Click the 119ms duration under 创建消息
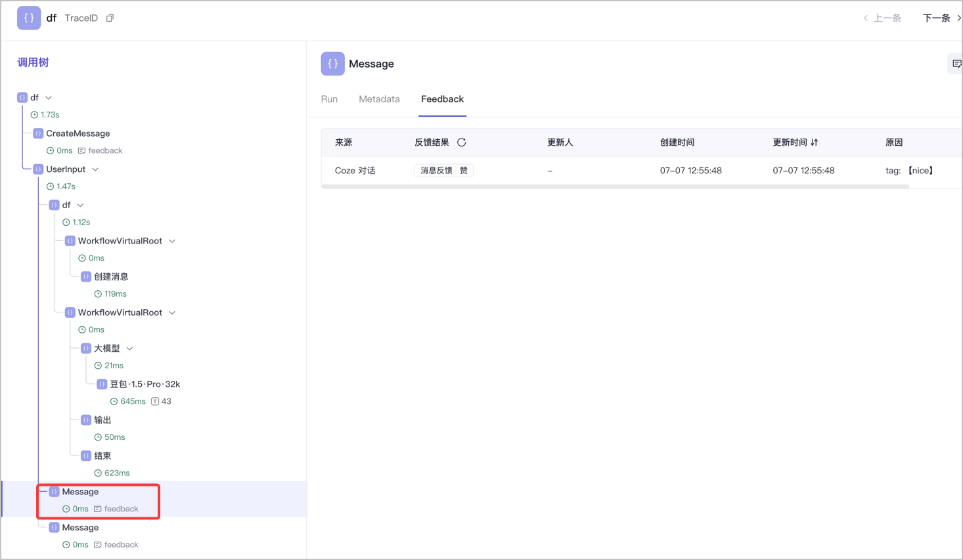Image resolution: width=963 pixels, height=560 pixels. 116,294
